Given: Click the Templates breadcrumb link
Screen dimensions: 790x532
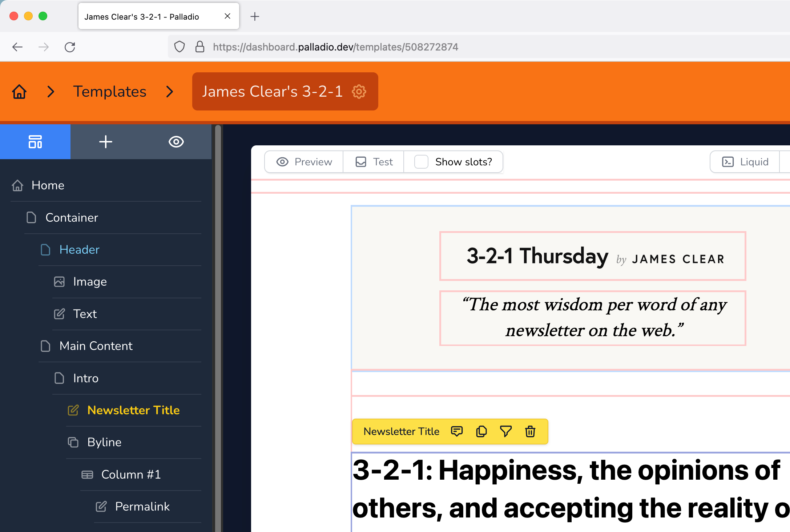Looking at the screenshot, I should coord(110,92).
